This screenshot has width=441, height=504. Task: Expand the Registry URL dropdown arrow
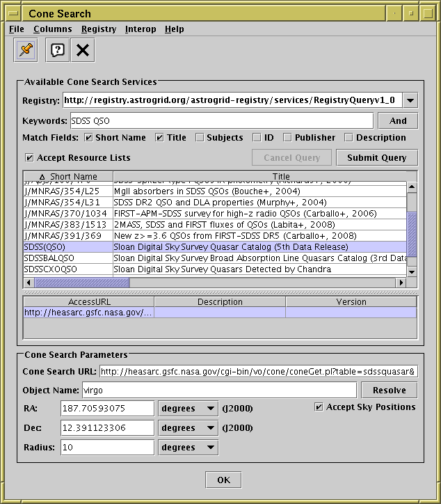point(410,100)
